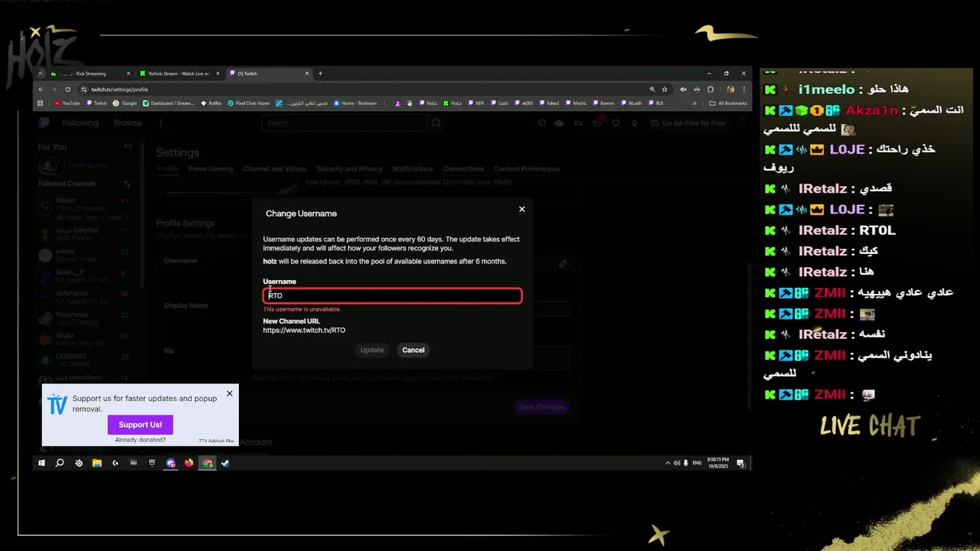980x551 pixels.
Task: Open the BotRix bookmark
Action: (x=211, y=103)
